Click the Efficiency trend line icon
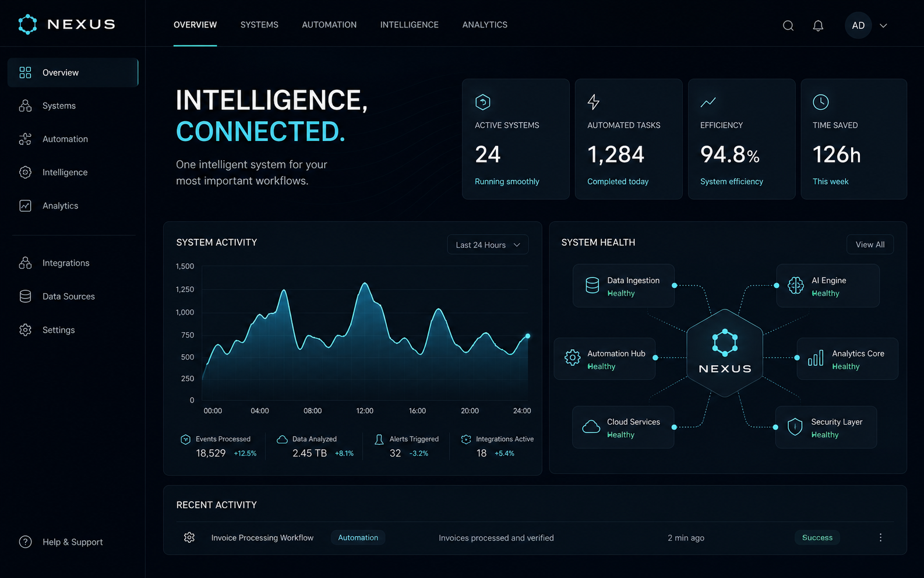The height and width of the screenshot is (578, 924). coord(708,103)
